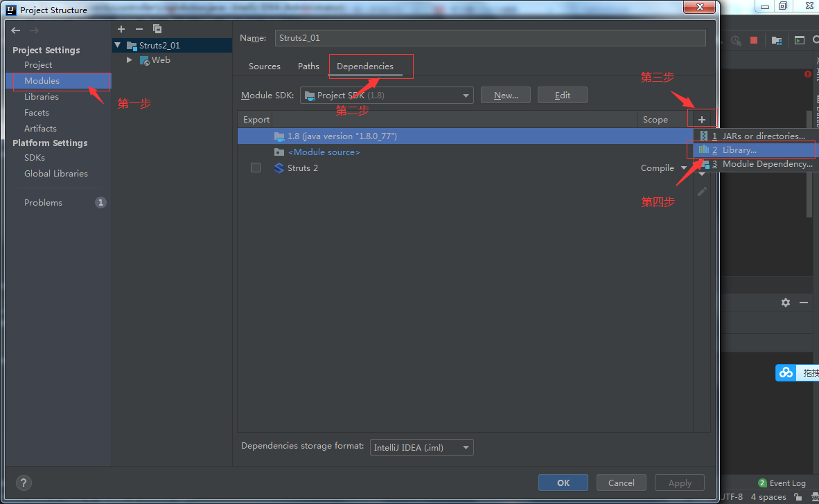Collapse the Struts2_01 module tree node
This screenshot has width=819, height=504.
[118, 46]
